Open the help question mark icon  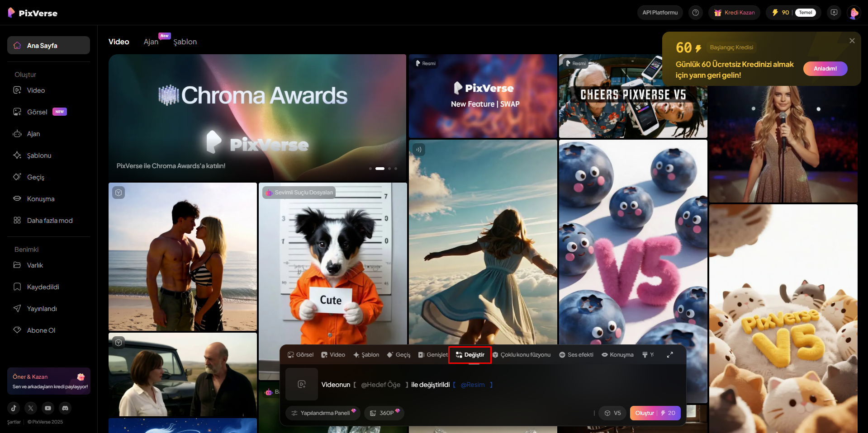click(696, 13)
